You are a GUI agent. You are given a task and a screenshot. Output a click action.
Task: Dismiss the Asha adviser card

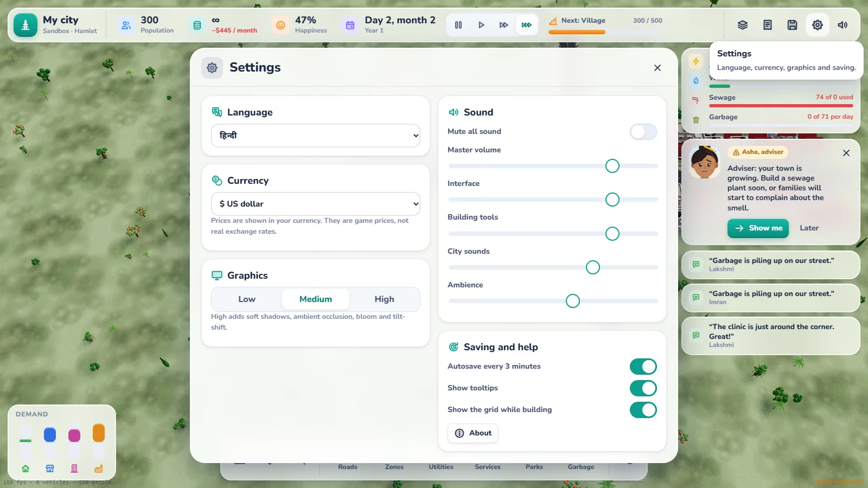(x=846, y=153)
